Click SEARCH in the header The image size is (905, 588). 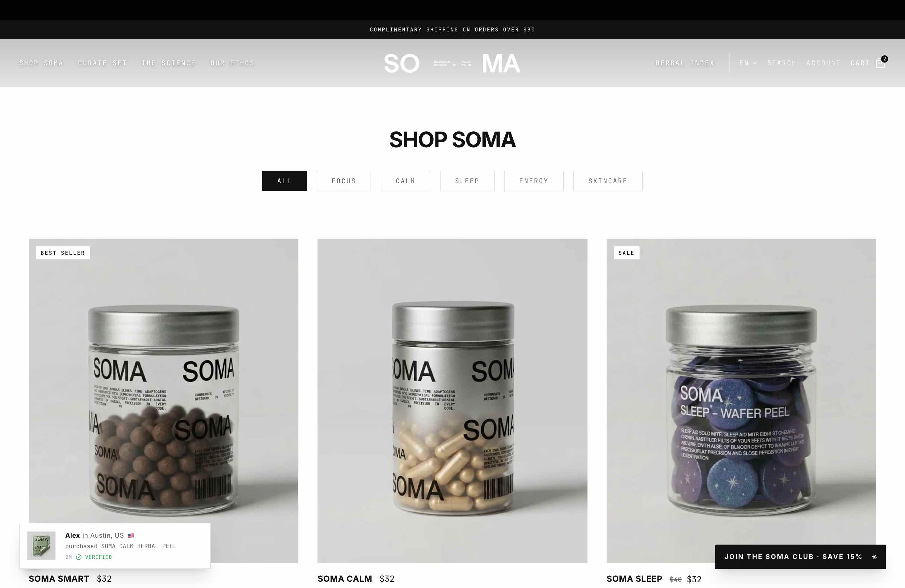point(782,63)
